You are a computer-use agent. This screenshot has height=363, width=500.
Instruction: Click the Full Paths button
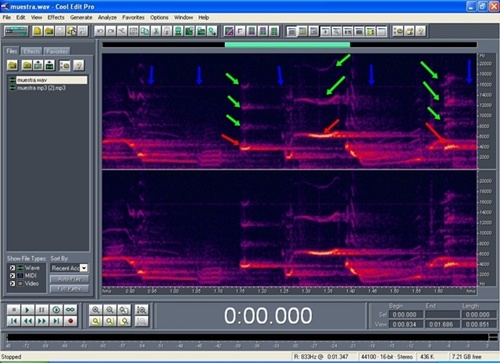(x=69, y=289)
